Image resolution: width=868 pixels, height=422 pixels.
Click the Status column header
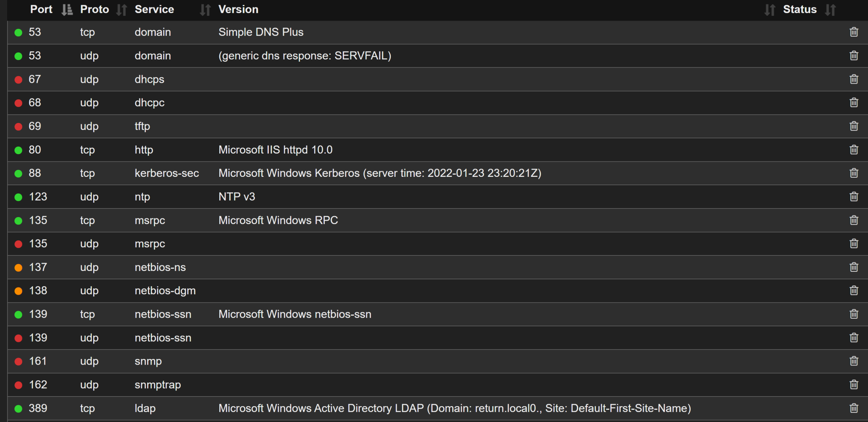pos(799,10)
